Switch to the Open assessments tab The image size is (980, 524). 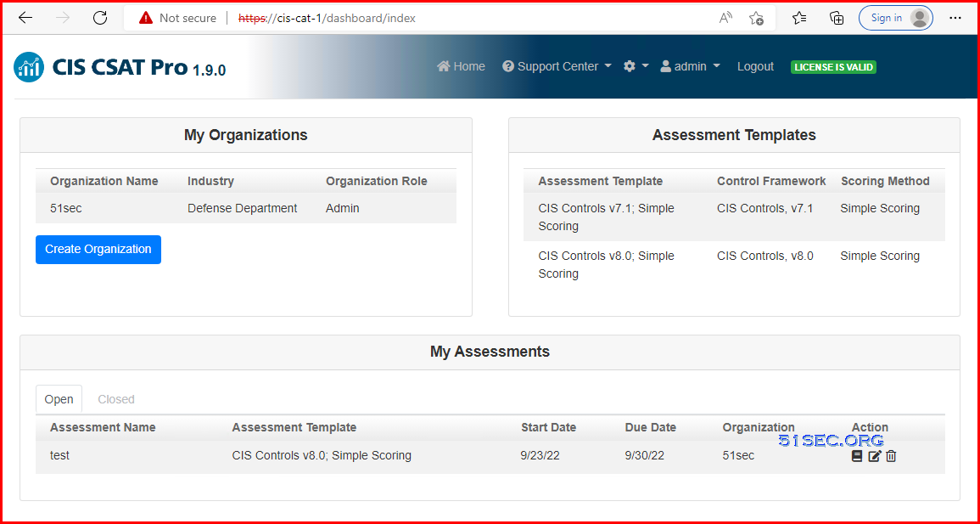[x=59, y=399]
